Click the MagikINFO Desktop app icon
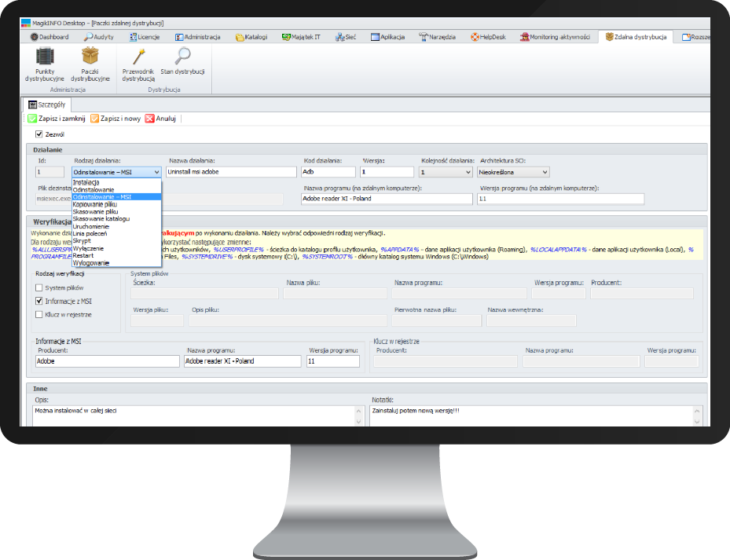This screenshot has height=560, width=730. pos(26,23)
